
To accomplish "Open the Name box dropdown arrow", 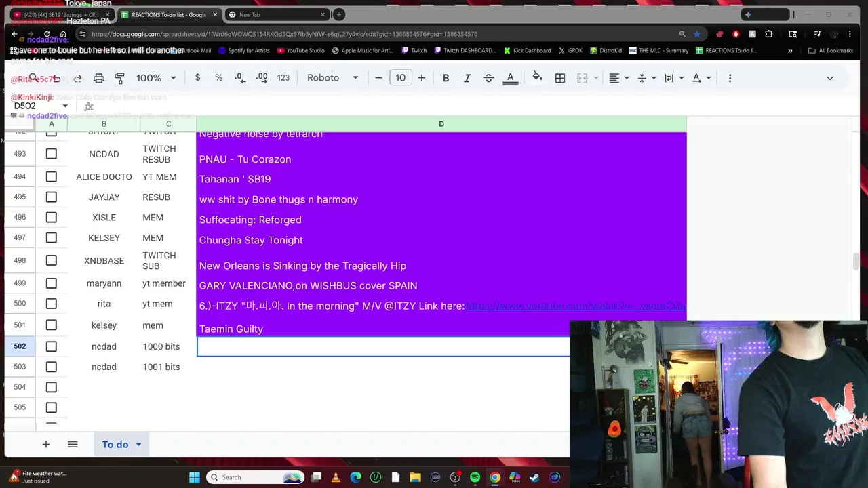I will point(65,106).
